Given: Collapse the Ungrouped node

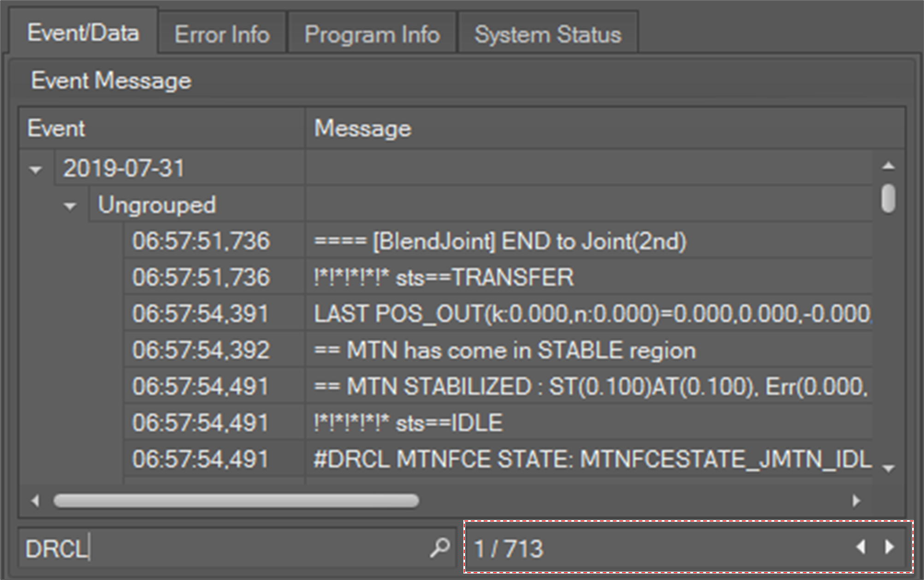Looking at the screenshot, I should [x=70, y=206].
